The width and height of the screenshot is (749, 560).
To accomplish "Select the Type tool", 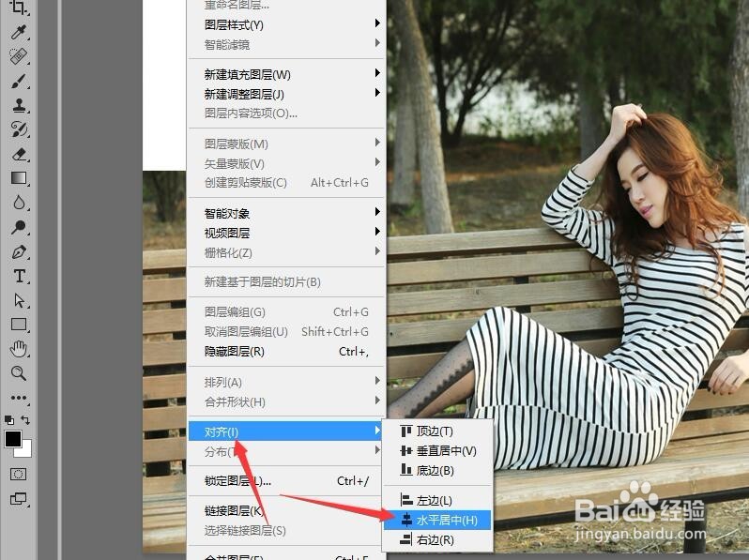I will coord(19,276).
